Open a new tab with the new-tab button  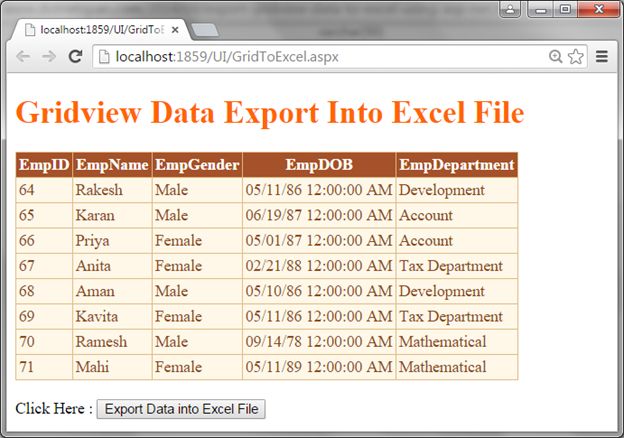(205, 30)
